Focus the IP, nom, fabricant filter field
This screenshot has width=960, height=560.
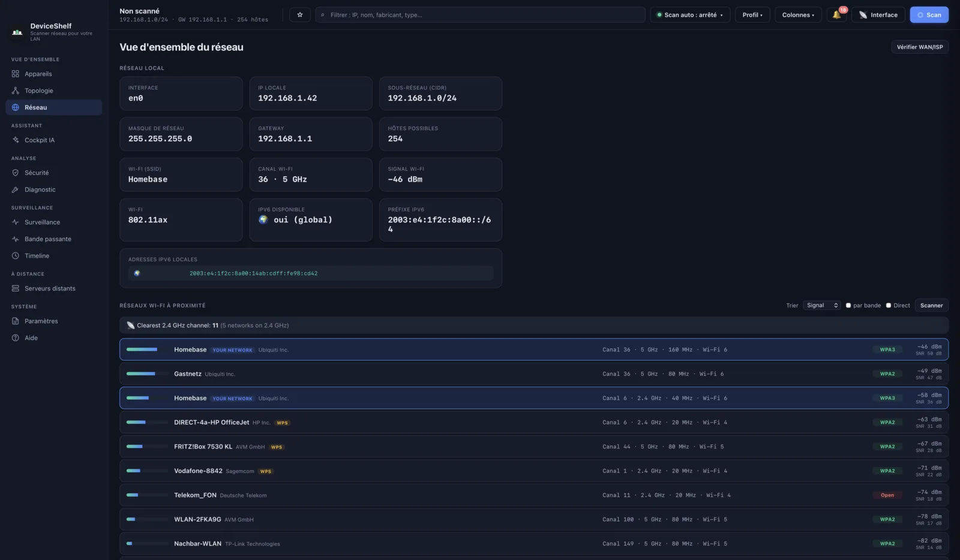480,14
